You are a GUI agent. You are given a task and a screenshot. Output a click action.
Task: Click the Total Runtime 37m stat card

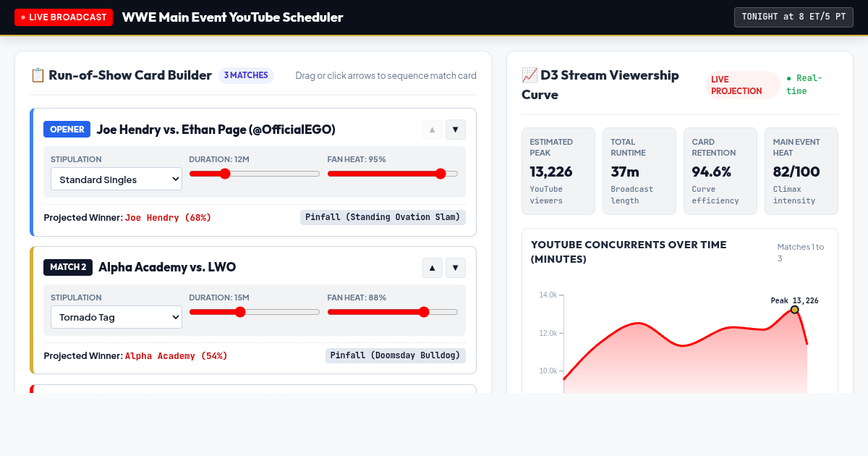pos(639,172)
